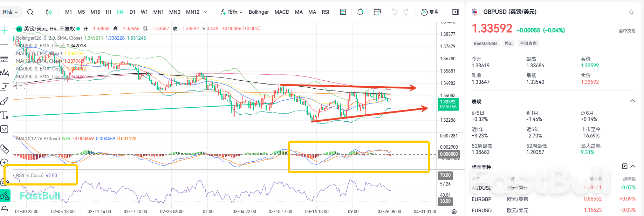Click the 主流直盘 tag
The height and width of the screenshot is (216, 644).
528,43
